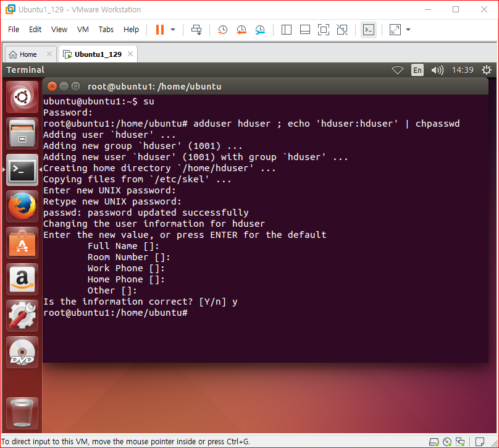Revert VM to previous snapshot
The height and width of the screenshot is (448, 499).
(241, 30)
